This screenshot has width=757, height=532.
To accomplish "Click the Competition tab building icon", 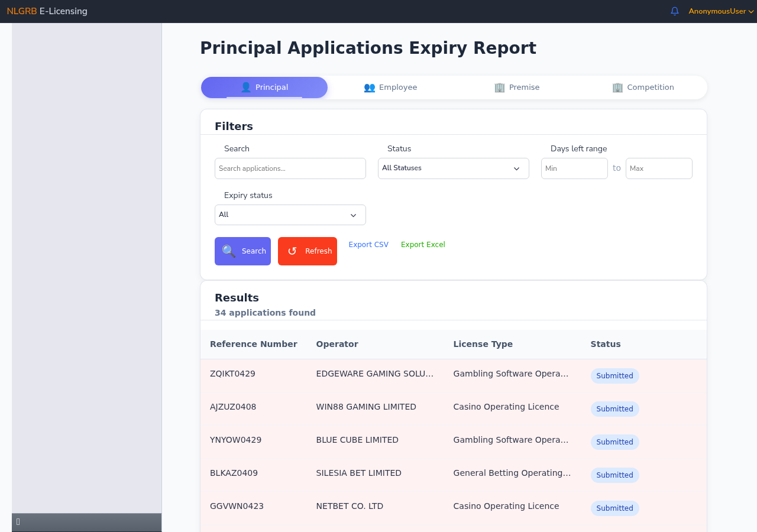I will click(617, 87).
